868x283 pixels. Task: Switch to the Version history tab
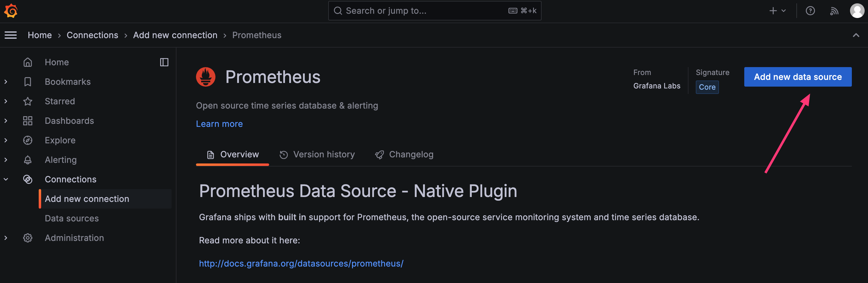point(317,155)
